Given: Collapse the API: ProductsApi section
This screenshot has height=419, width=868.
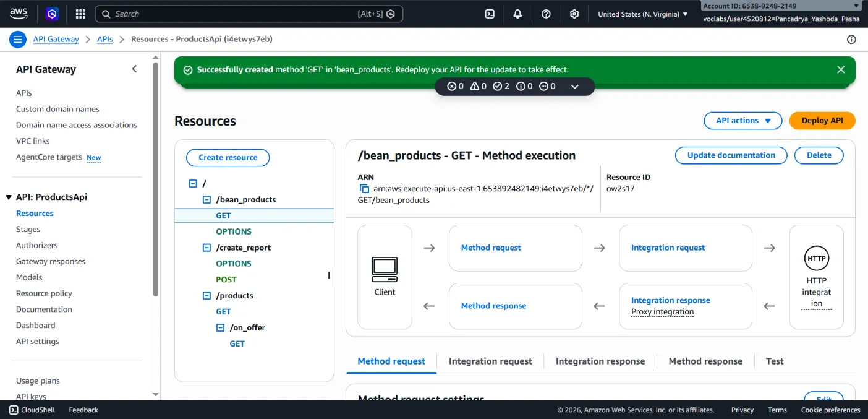Looking at the screenshot, I should (x=9, y=197).
